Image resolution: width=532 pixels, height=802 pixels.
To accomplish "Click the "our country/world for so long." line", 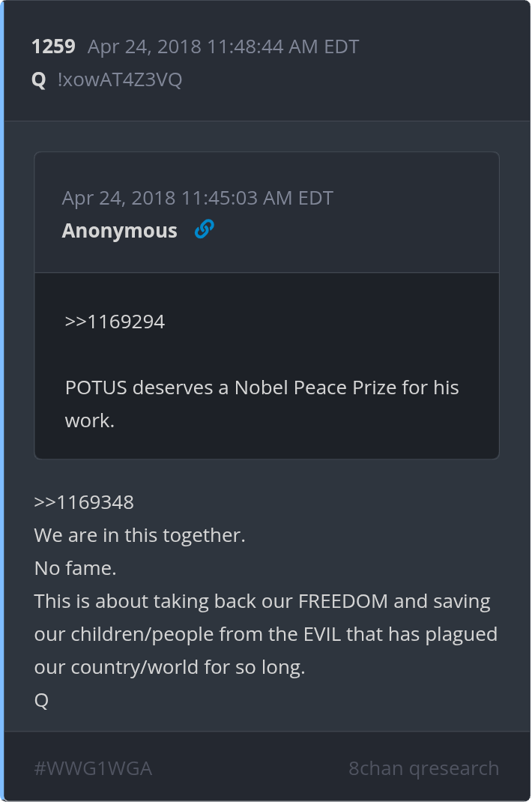I will tap(169, 667).
